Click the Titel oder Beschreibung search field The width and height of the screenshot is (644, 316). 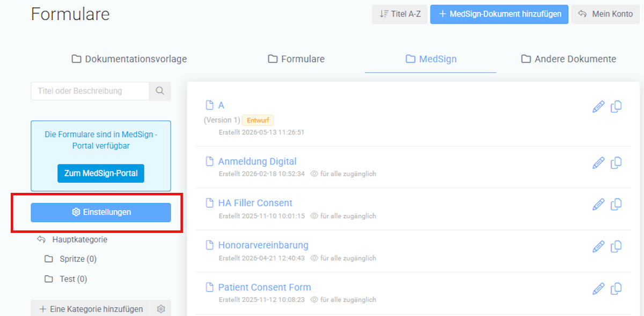90,91
